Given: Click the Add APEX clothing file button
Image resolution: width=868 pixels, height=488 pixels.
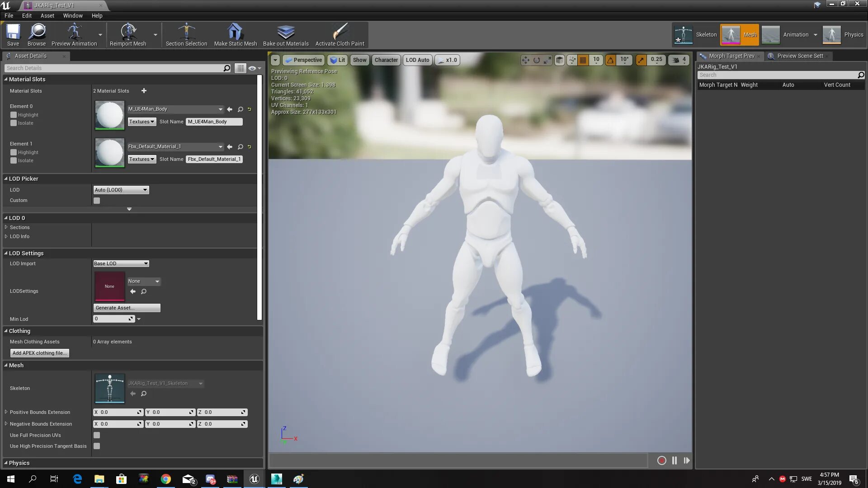Looking at the screenshot, I should (x=40, y=353).
